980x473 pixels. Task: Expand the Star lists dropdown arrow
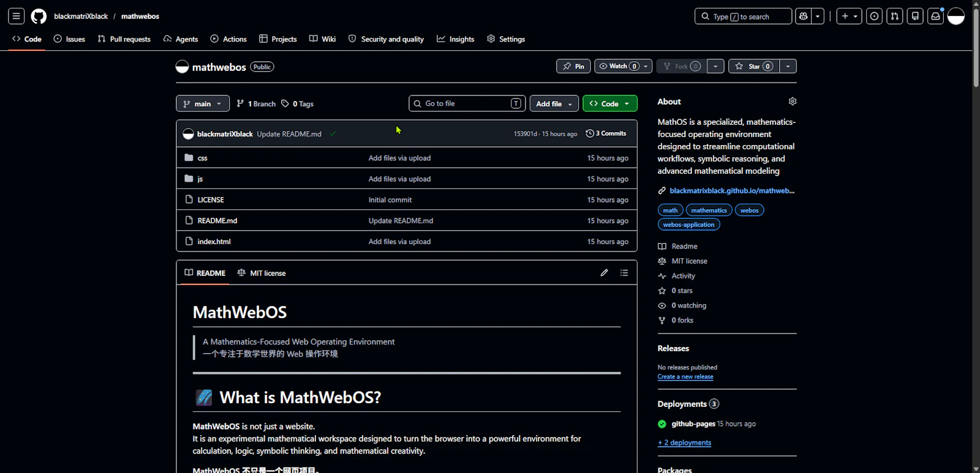coord(788,66)
